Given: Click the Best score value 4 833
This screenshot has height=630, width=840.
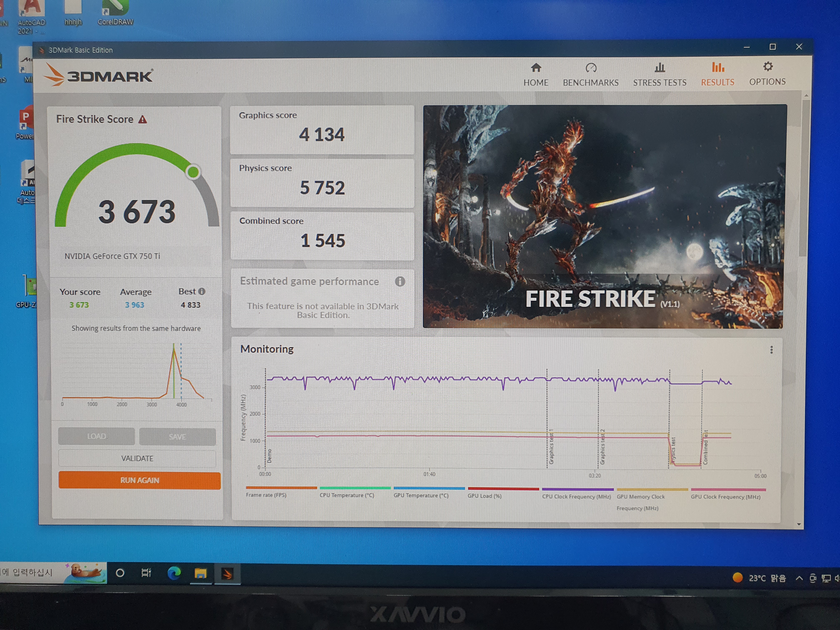Looking at the screenshot, I should [x=190, y=305].
